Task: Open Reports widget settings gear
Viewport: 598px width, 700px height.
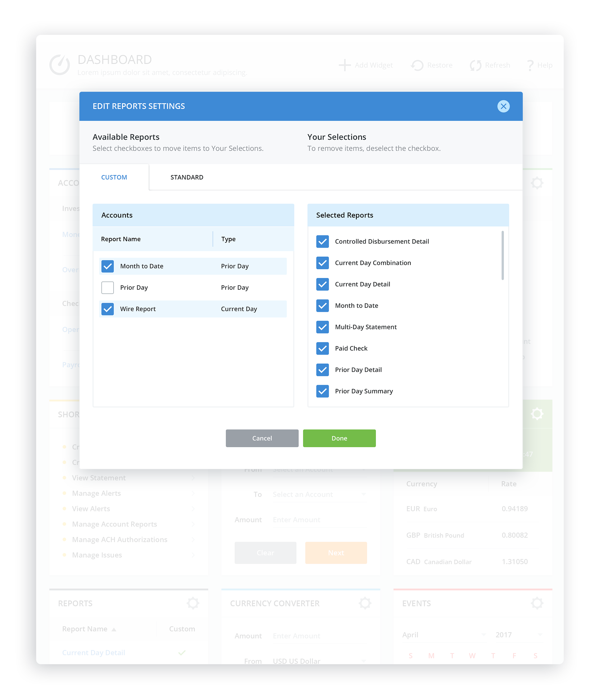Action: tap(193, 603)
